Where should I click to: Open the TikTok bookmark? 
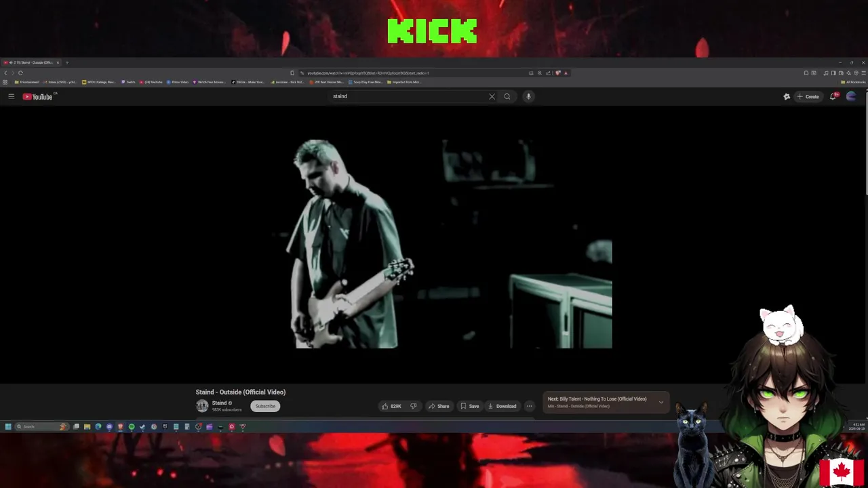[248, 82]
